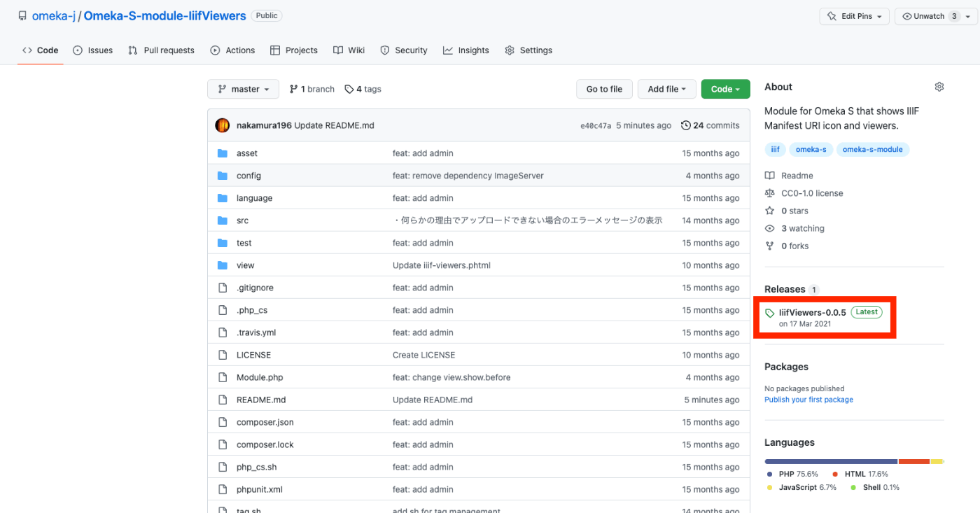This screenshot has width=980, height=513.
Task: Click the README.md file icon
Action: (x=223, y=400)
